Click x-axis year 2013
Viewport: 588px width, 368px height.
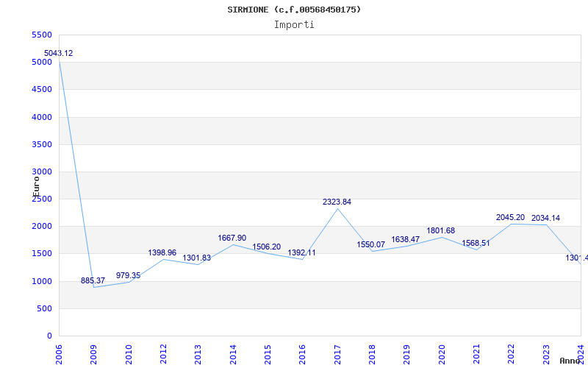coord(198,355)
